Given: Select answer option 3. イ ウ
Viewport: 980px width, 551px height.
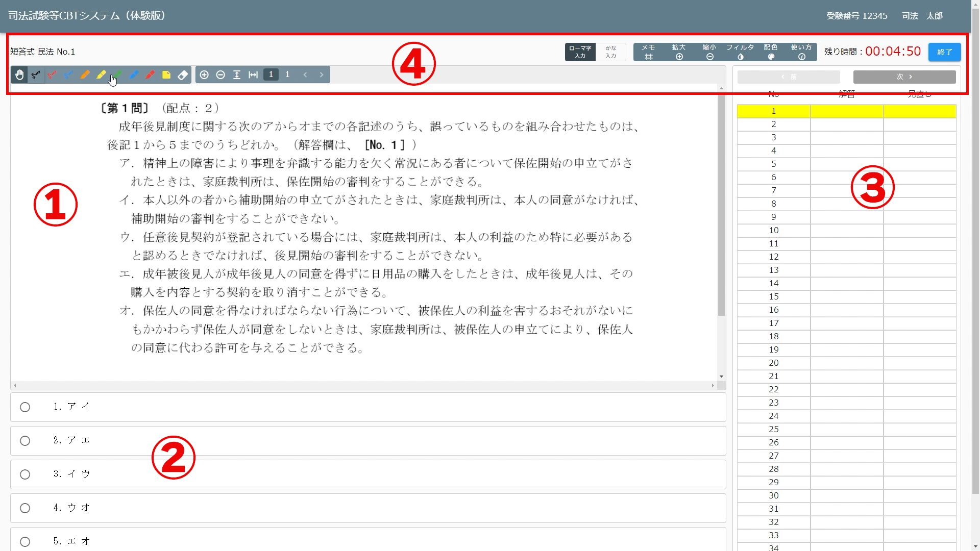Looking at the screenshot, I should click(x=25, y=474).
